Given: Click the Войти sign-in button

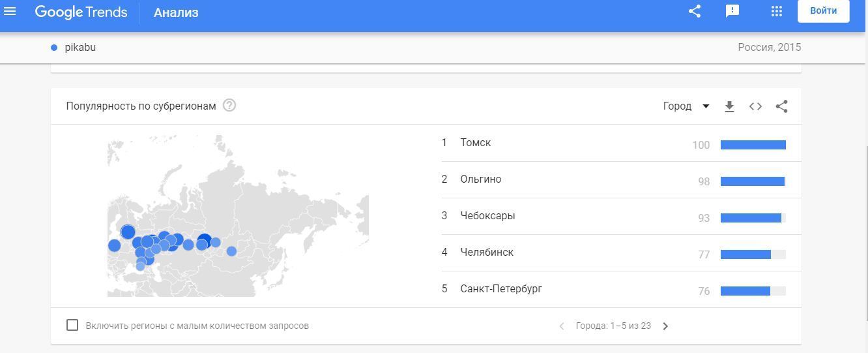Looking at the screenshot, I should coord(823,11).
